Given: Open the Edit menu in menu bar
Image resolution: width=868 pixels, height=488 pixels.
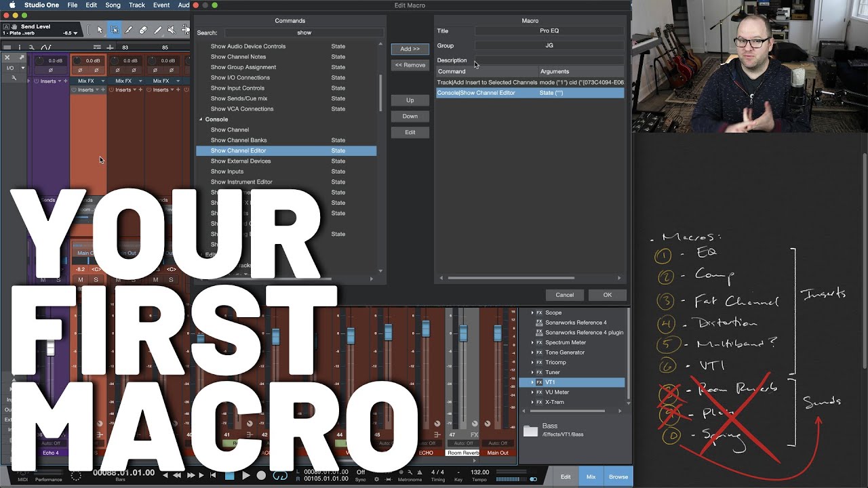Looking at the screenshot, I should (x=91, y=5).
